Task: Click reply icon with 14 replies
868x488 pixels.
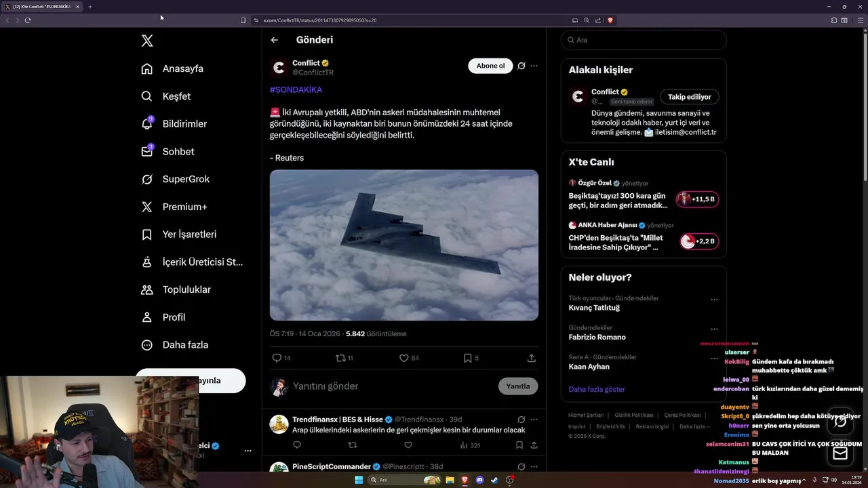Action: [277, 358]
